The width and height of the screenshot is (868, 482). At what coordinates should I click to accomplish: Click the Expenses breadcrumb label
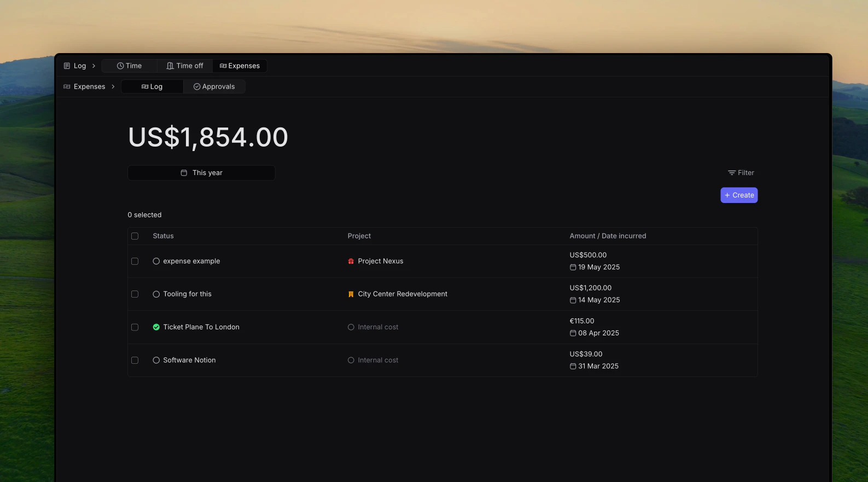click(89, 86)
